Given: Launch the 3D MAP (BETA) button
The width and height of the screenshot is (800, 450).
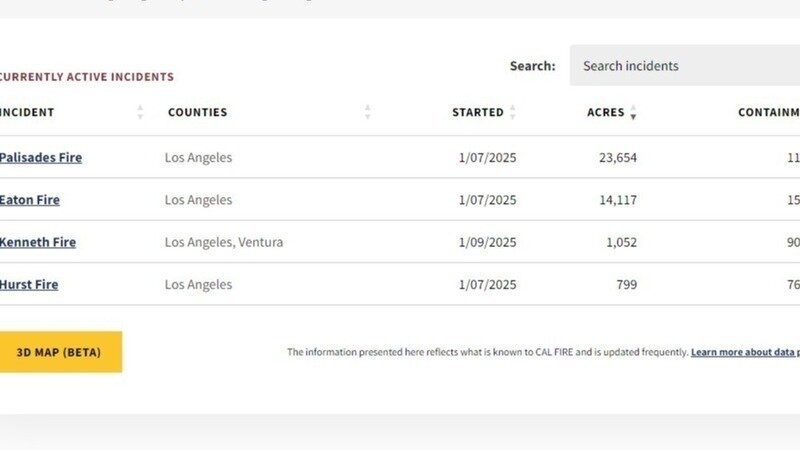Looking at the screenshot, I should click(59, 352).
